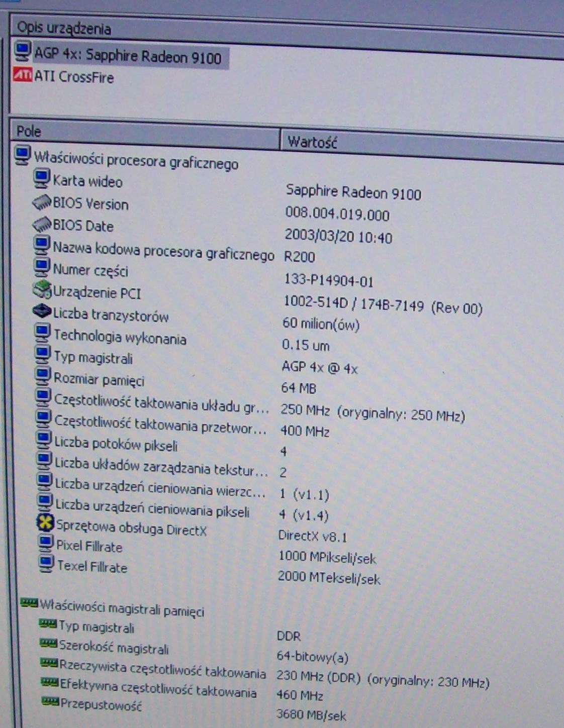This screenshot has width=564, height=728.
Task: Select the BIOS Date field label
Action: click(x=83, y=226)
